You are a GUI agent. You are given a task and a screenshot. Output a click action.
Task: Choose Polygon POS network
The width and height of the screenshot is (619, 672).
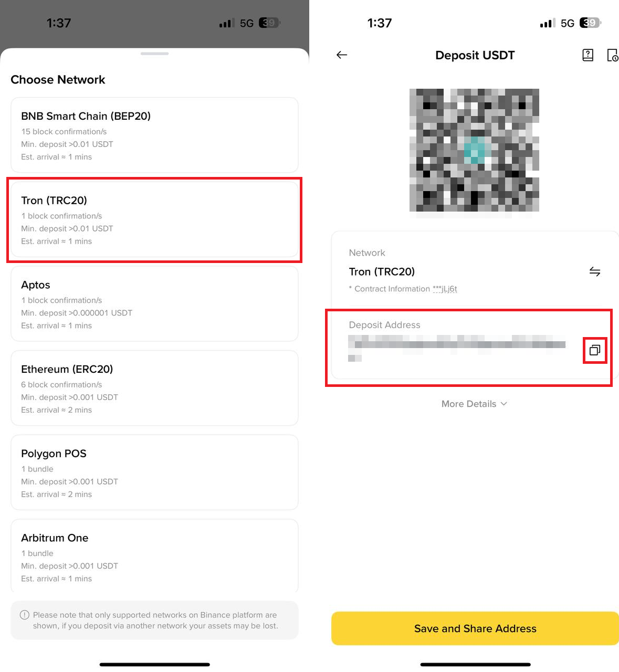154,472
